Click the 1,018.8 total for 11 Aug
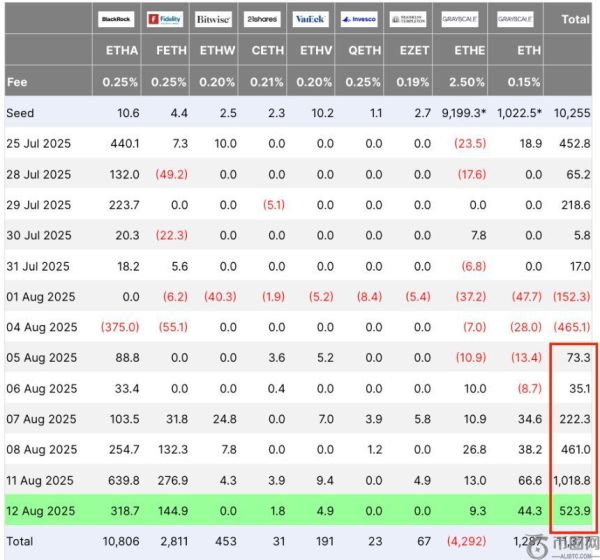 click(x=571, y=481)
